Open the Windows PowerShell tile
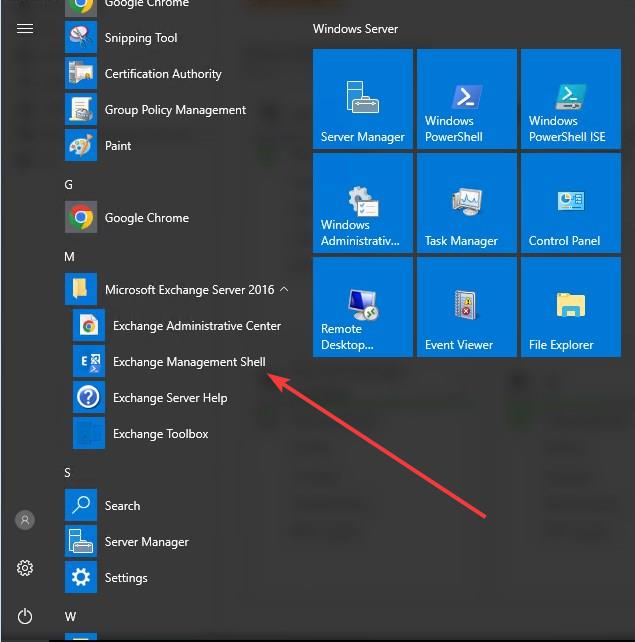The height and width of the screenshot is (642, 635). [x=467, y=99]
